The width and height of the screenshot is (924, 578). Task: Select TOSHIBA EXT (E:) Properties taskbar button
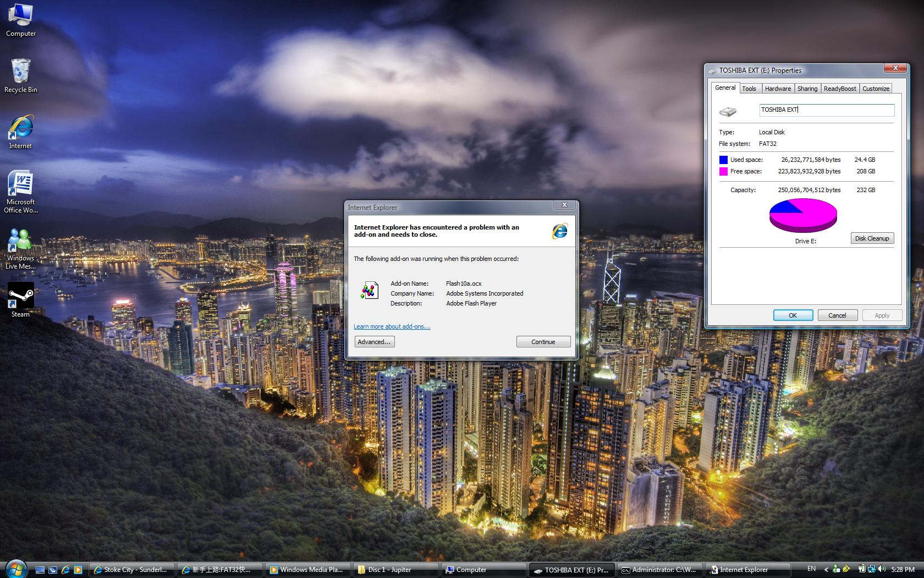[x=572, y=570]
